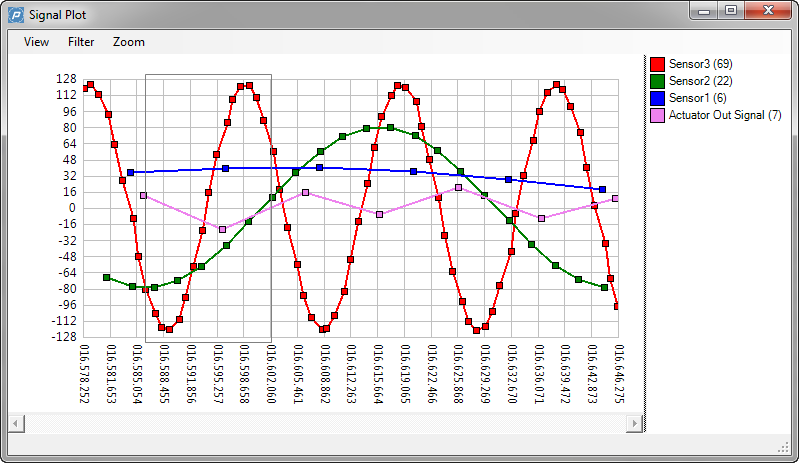Click the Signal Plot application icon

[14, 13]
